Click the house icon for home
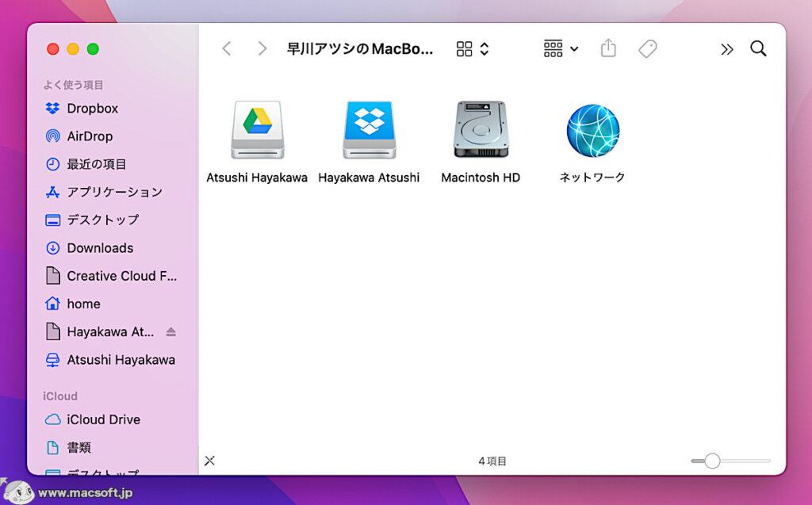 [x=52, y=304]
